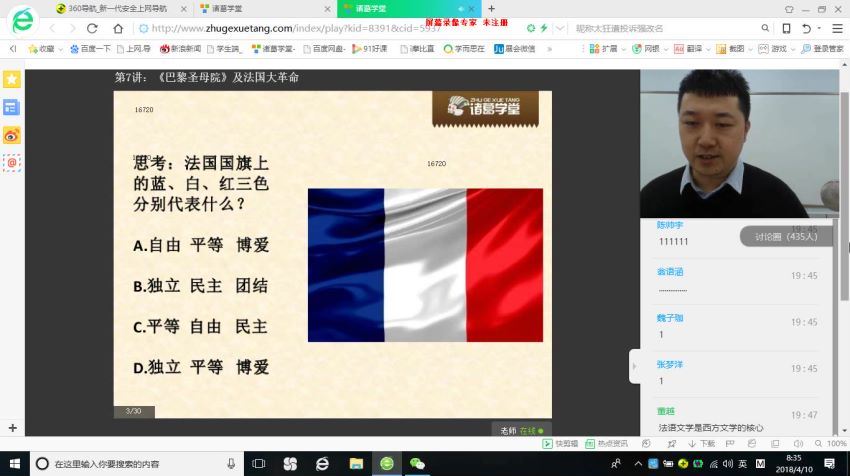Viewport: 850px width, 476px height.
Task: Open a new browser tab
Action: [492, 9]
